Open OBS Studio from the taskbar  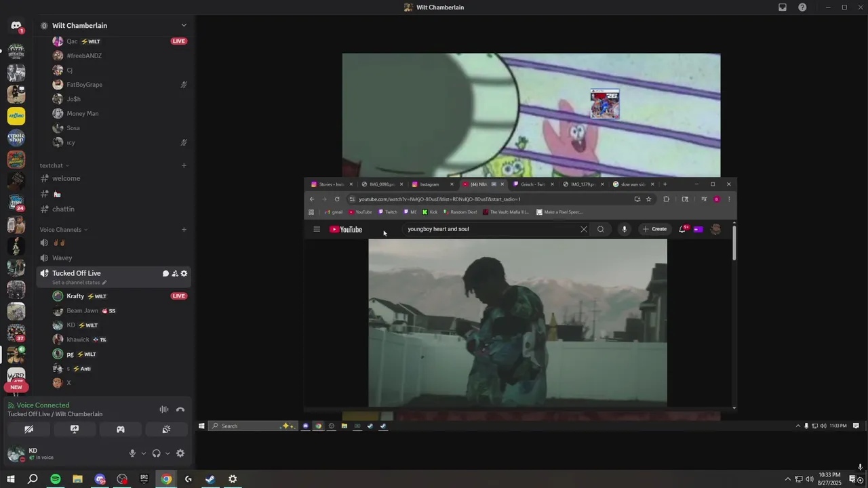tap(122, 479)
